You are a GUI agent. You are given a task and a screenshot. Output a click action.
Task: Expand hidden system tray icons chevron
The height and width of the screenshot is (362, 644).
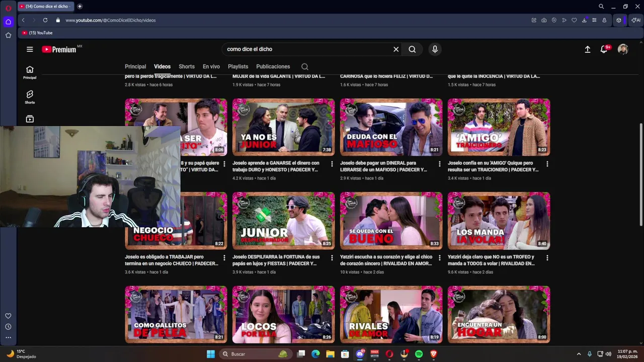coord(579,354)
